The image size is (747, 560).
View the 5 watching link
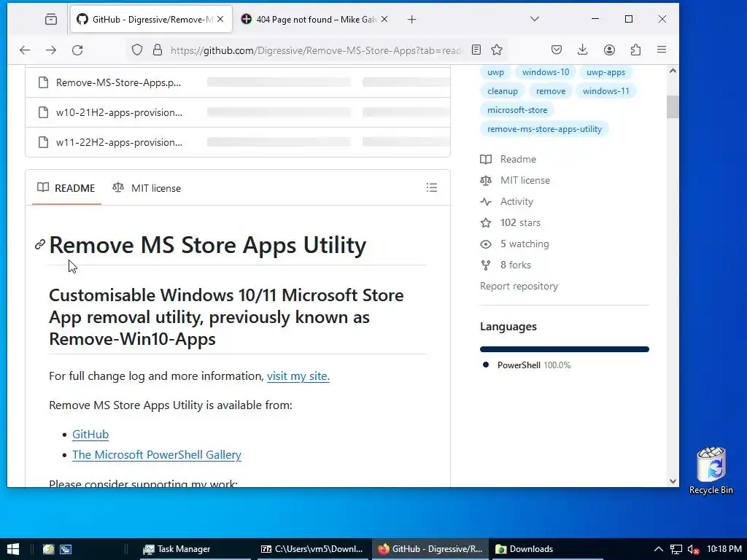tap(514, 244)
